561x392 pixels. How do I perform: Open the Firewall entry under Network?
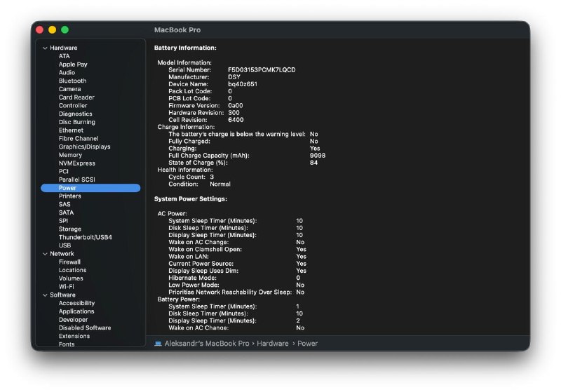[x=69, y=262]
